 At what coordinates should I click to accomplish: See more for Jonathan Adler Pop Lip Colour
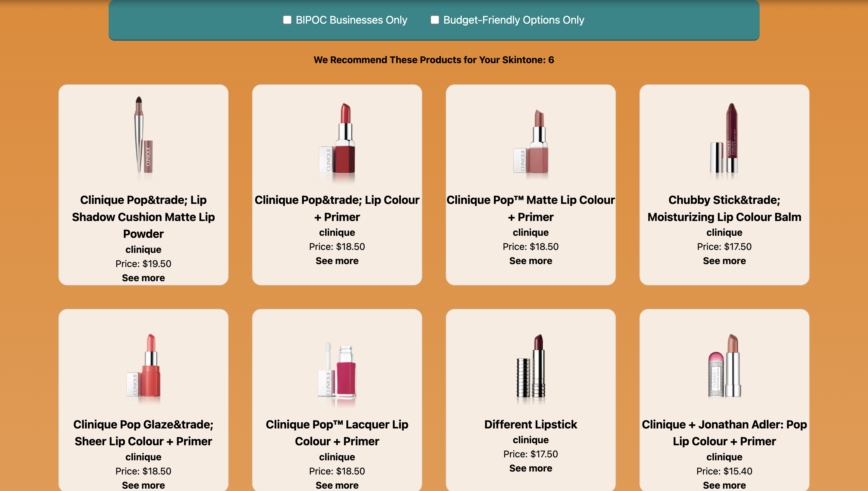coord(724,485)
